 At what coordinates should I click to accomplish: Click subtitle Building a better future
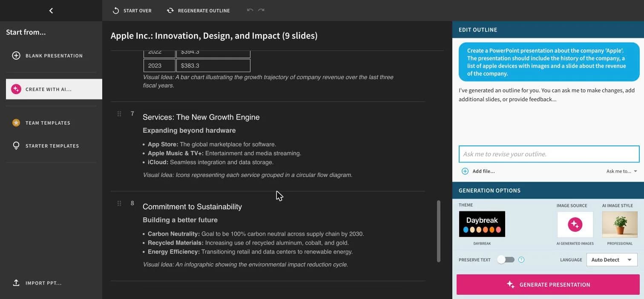[180, 220]
